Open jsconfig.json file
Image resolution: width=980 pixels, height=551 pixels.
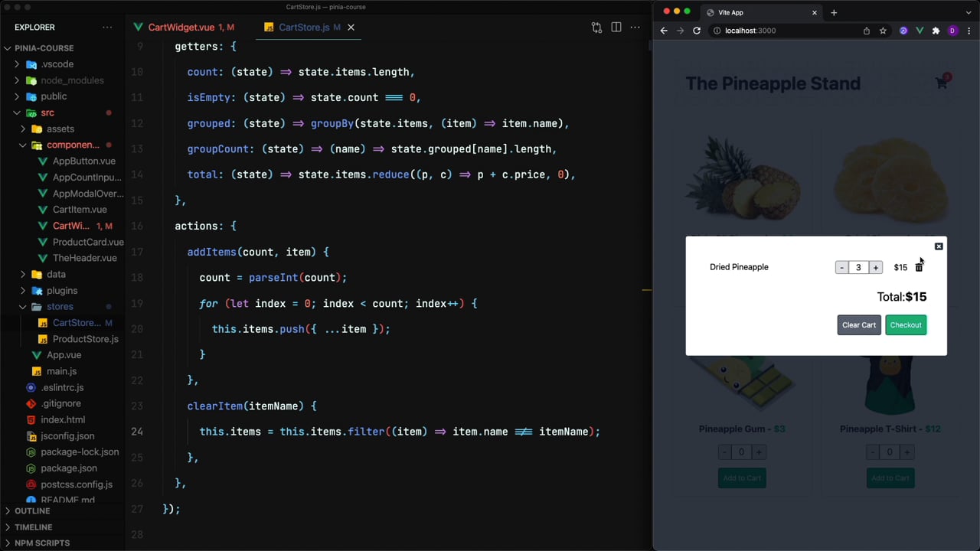(67, 435)
